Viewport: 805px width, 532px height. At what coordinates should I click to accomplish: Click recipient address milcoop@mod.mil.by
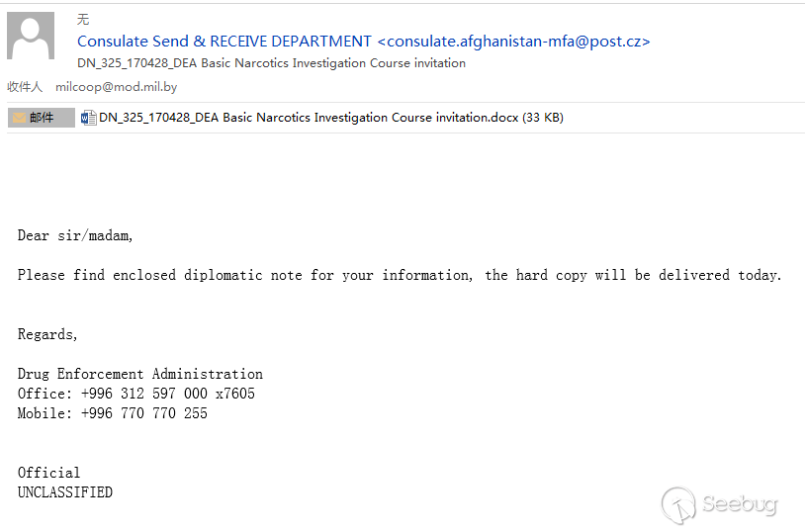(117, 87)
